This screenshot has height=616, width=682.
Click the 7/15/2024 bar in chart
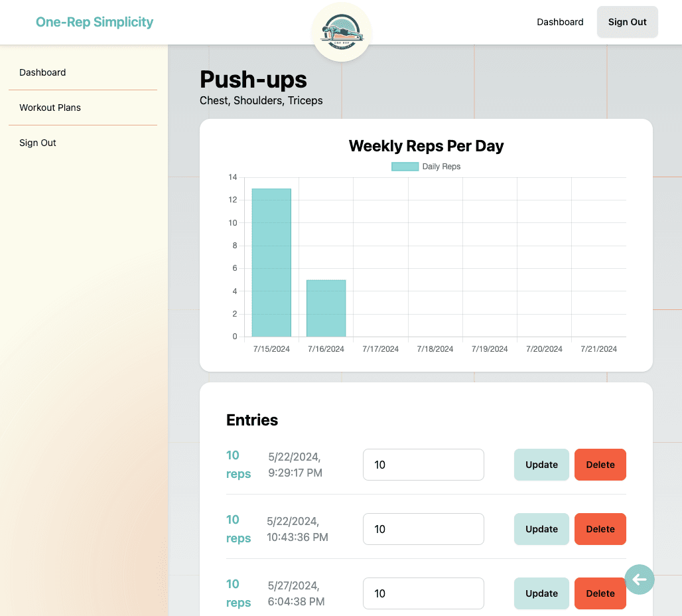(271, 263)
